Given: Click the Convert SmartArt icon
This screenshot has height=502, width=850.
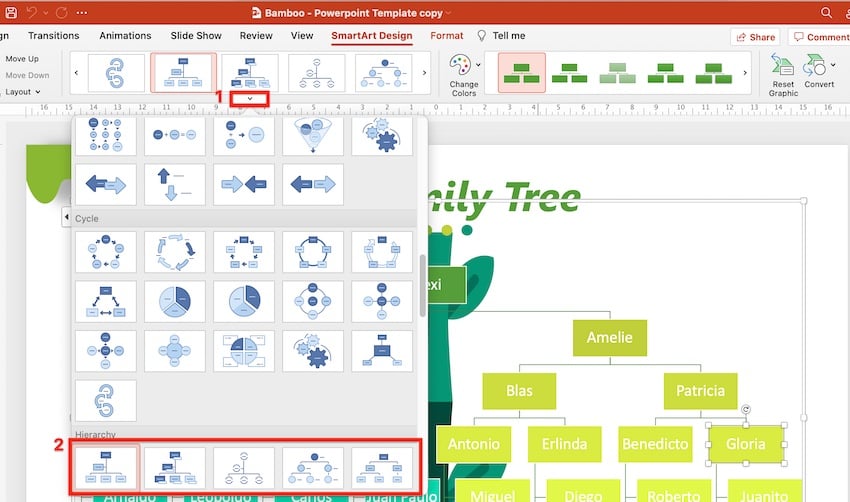Looking at the screenshot, I should point(819,67).
